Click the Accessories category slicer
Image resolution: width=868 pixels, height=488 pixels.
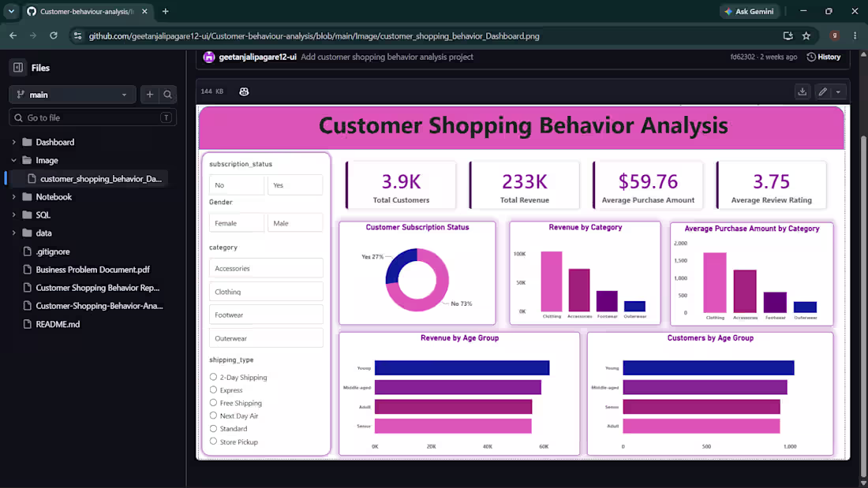tap(266, 268)
